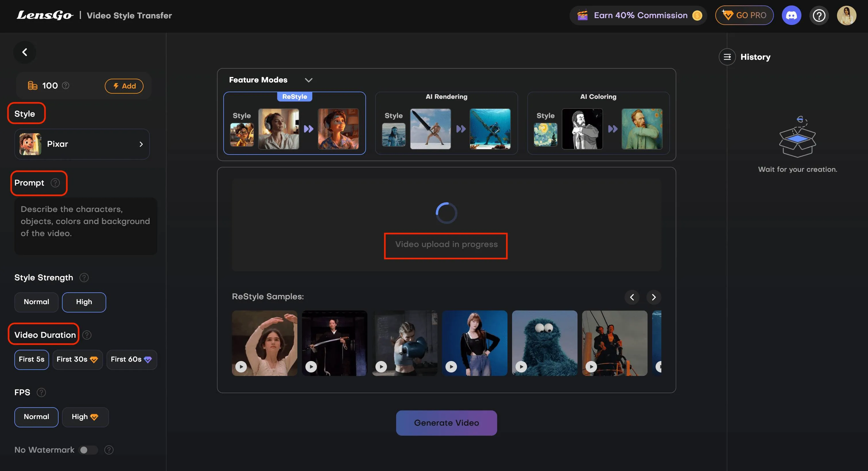Collapse the Feature Modes chevron

[308, 80]
